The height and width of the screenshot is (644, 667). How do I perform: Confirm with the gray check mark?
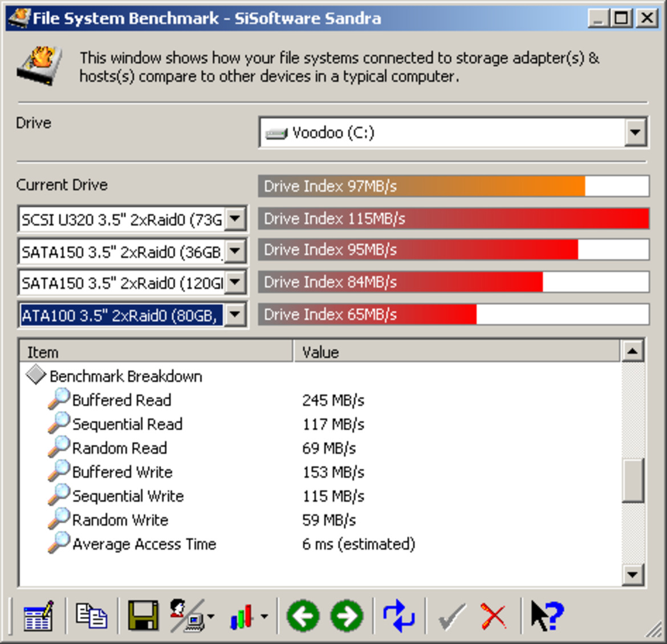[452, 616]
